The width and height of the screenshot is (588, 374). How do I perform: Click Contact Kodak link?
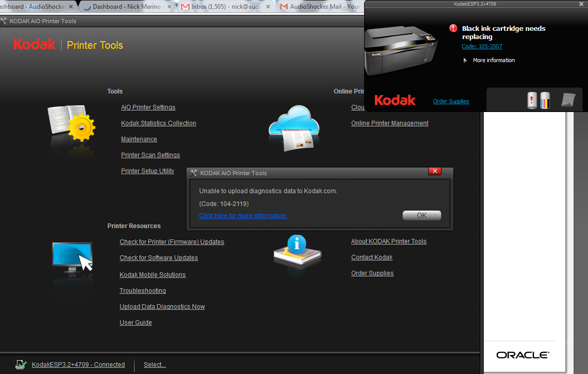click(x=372, y=257)
